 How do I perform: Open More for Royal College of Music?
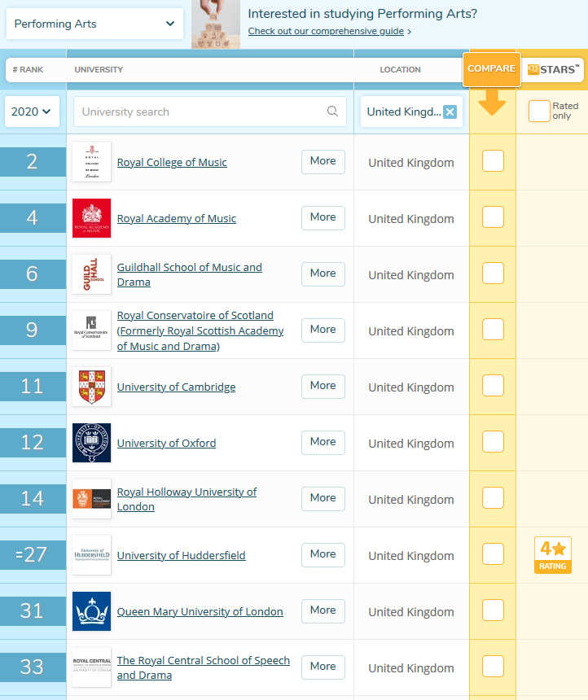pos(323,161)
